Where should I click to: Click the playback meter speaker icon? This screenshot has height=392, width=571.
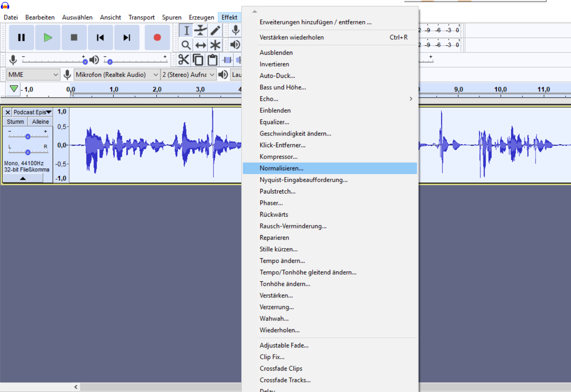pos(236,45)
